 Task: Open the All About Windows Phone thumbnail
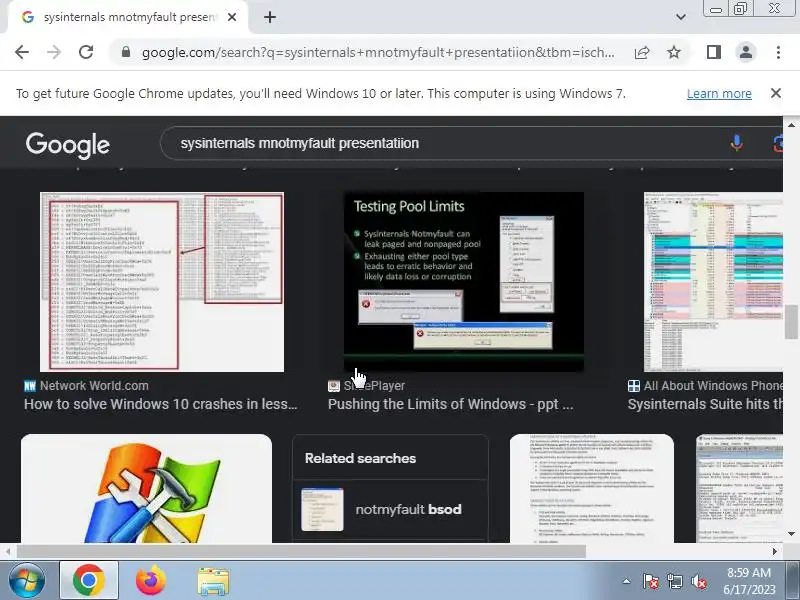[x=713, y=282]
